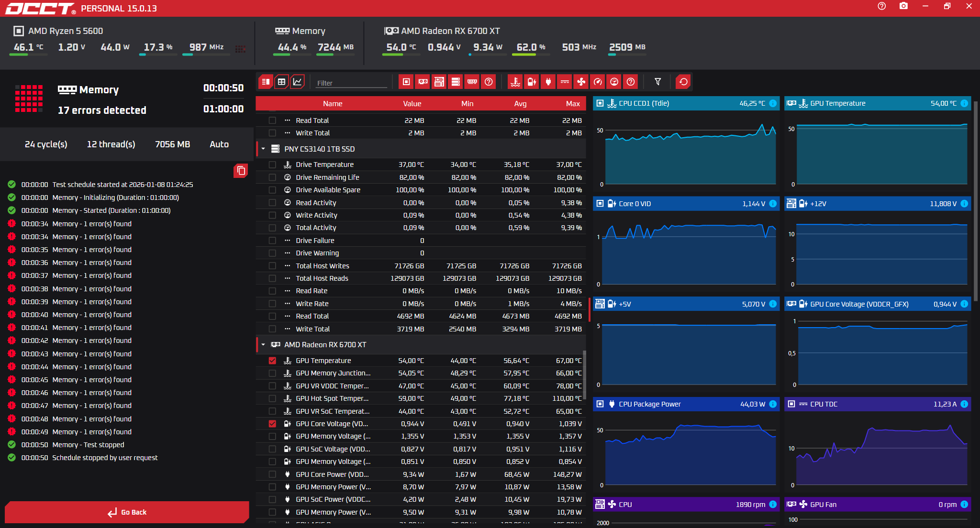
Task: Click the Go Back button
Action: pyautogui.click(x=127, y=512)
